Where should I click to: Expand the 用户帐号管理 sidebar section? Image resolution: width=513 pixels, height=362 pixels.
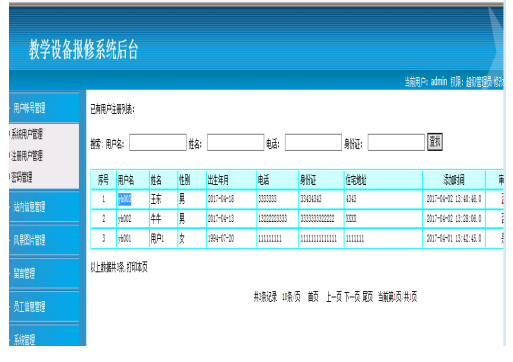point(29,108)
